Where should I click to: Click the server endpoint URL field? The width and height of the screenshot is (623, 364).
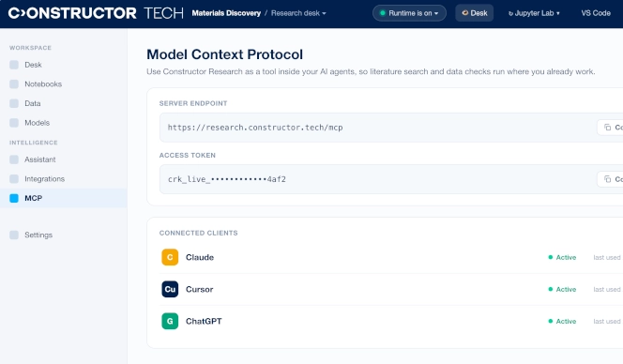(x=391, y=128)
